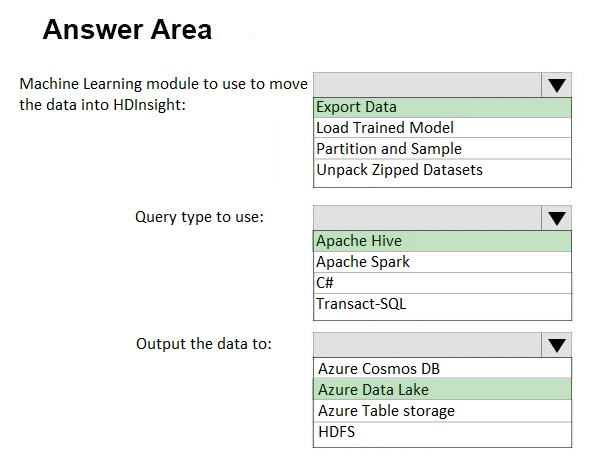Open the Query type dropdown arrow

click(556, 218)
